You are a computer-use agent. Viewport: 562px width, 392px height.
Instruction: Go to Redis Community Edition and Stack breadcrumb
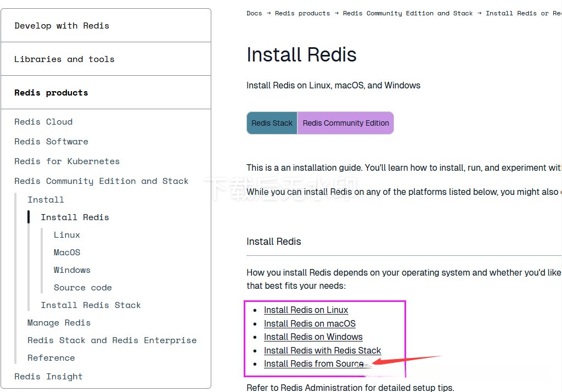click(x=408, y=13)
